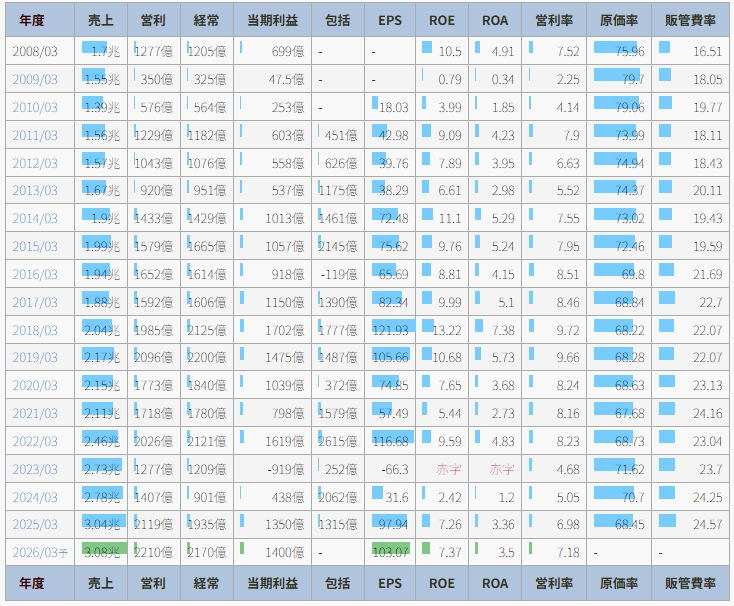Viewport: 734px width, 606px height.
Task: Open the 2023/03 fiscal year link
Action: coord(35,470)
